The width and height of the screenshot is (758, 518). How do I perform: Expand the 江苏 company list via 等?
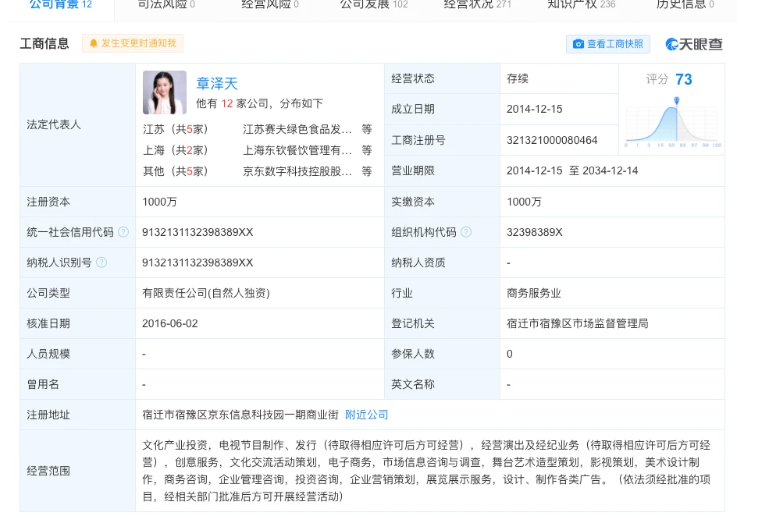(x=366, y=129)
